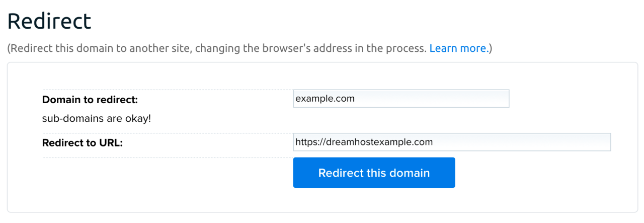Click the sub-domains are okay hint text

[x=97, y=119]
